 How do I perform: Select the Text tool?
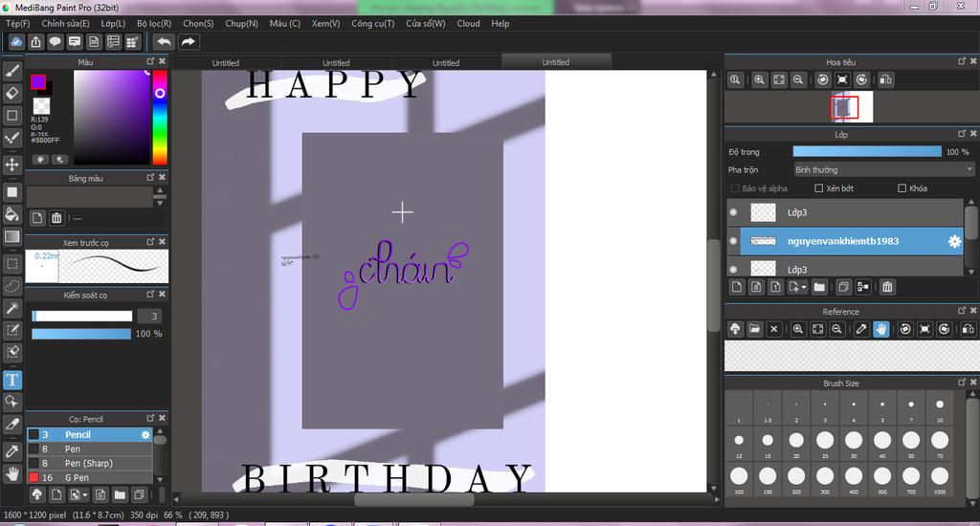click(11, 380)
